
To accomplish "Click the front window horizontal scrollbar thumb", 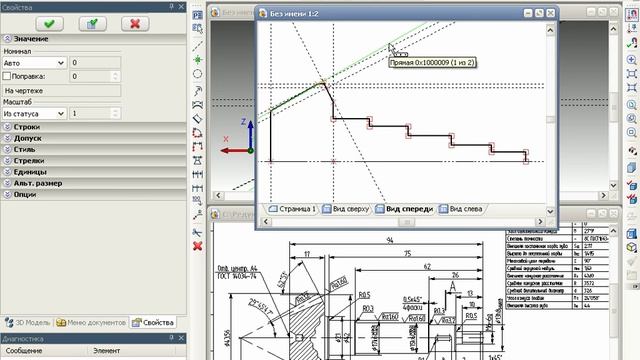I will pyautogui.click(x=407, y=222).
